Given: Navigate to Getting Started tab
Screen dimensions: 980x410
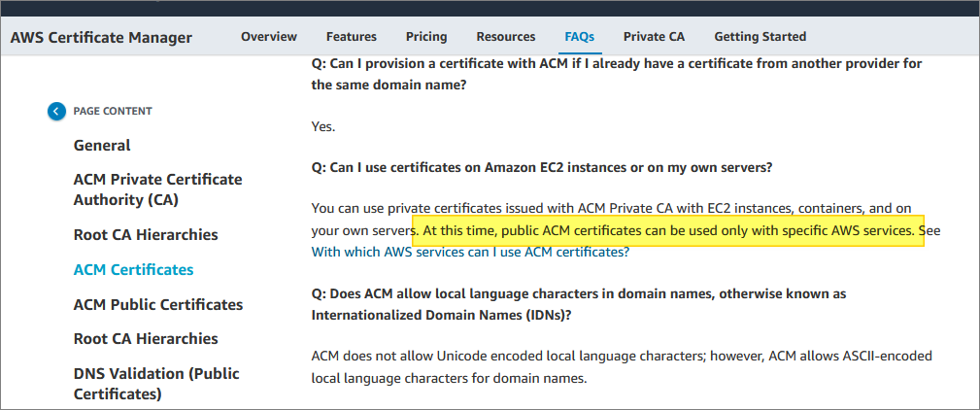Looking at the screenshot, I should click(760, 37).
